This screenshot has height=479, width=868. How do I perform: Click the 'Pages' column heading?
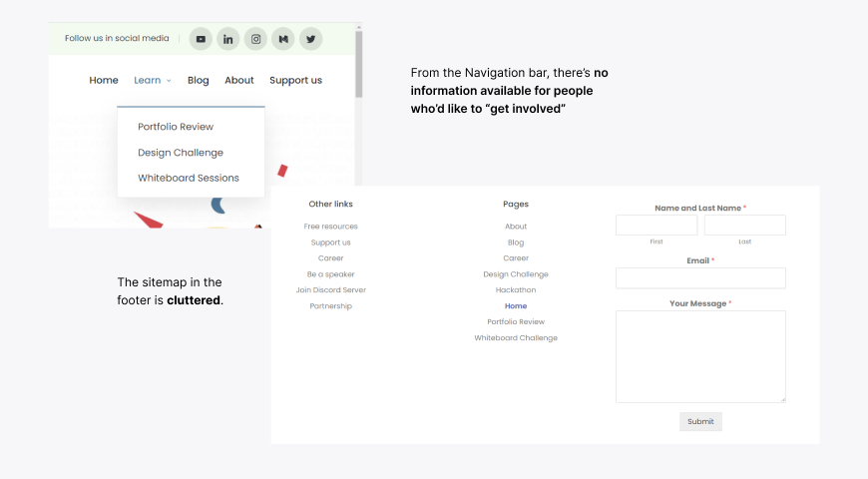click(516, 204)
